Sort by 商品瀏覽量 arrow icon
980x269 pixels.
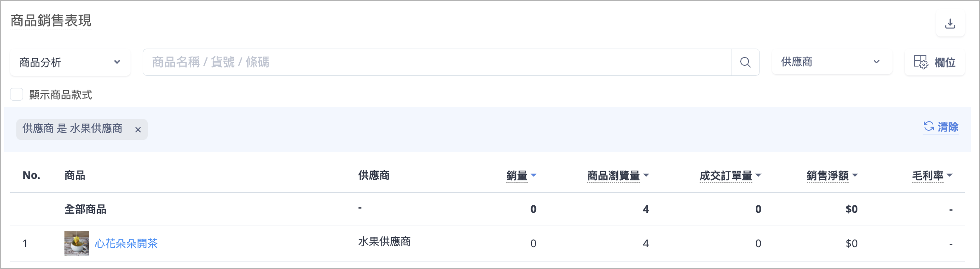[x=646, y=175]
